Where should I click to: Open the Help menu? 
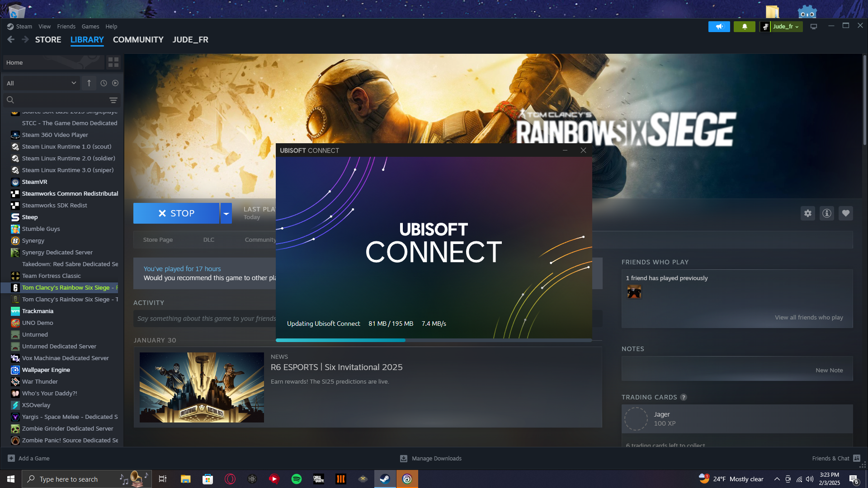(111, 27)
